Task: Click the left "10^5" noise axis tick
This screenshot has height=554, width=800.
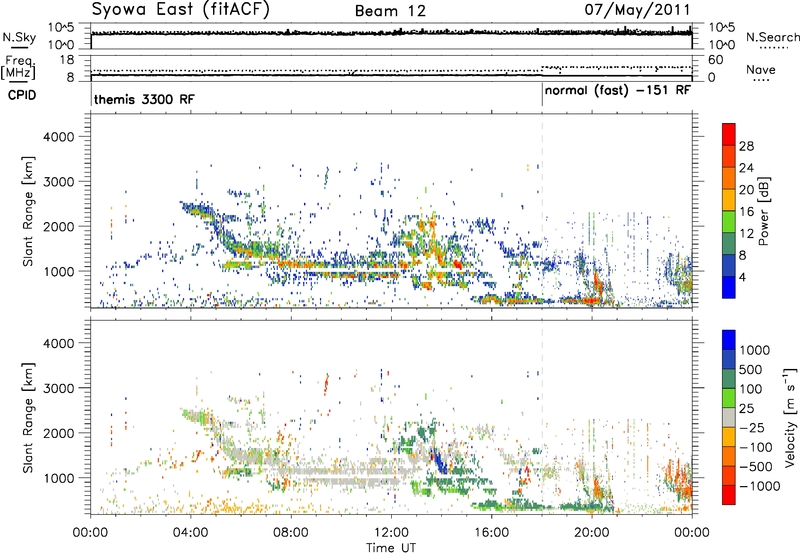Action: point(61,28)
